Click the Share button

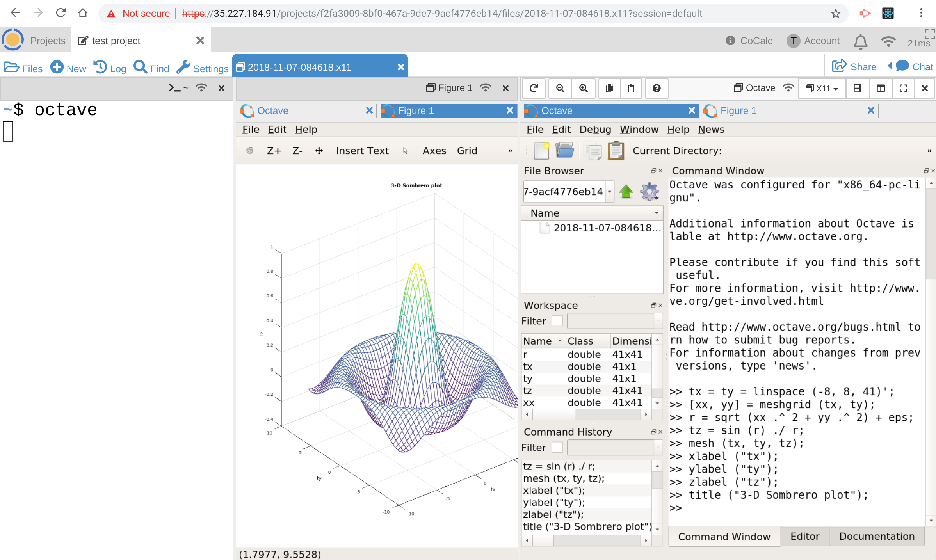pyautogui.click(x=854, y=67)
